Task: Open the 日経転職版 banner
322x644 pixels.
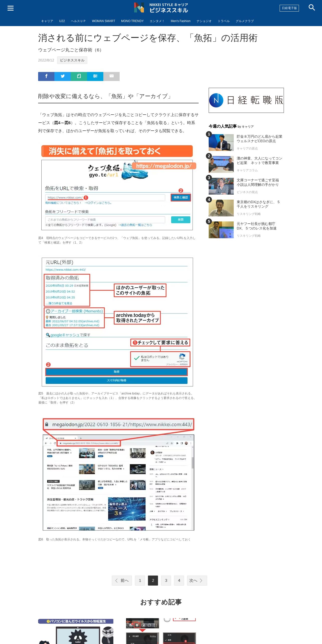Action: point(246,100)
